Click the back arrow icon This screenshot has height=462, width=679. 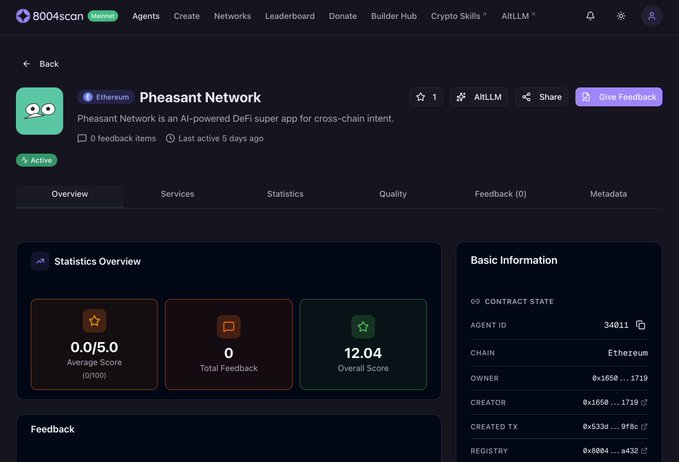[26, 64]
